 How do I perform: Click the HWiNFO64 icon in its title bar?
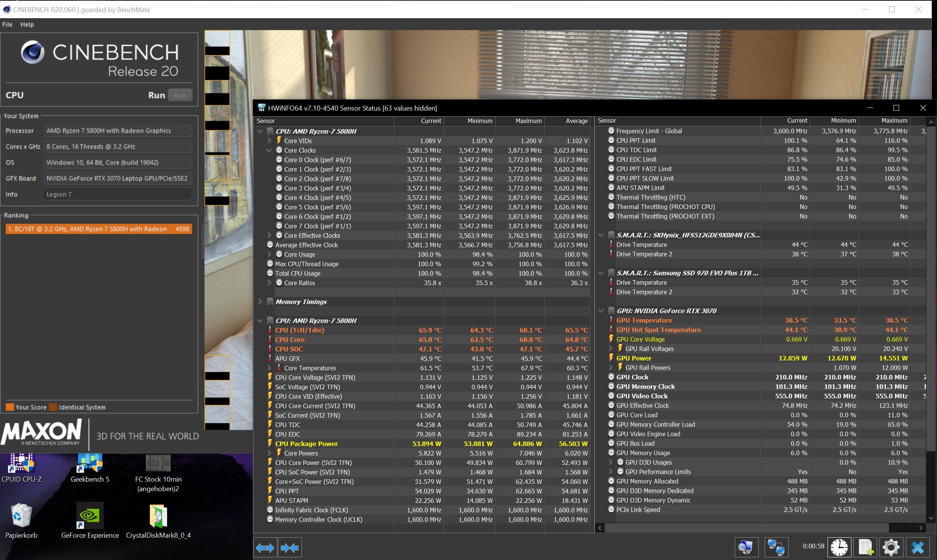pyautogui.click(x=261, y=108)
